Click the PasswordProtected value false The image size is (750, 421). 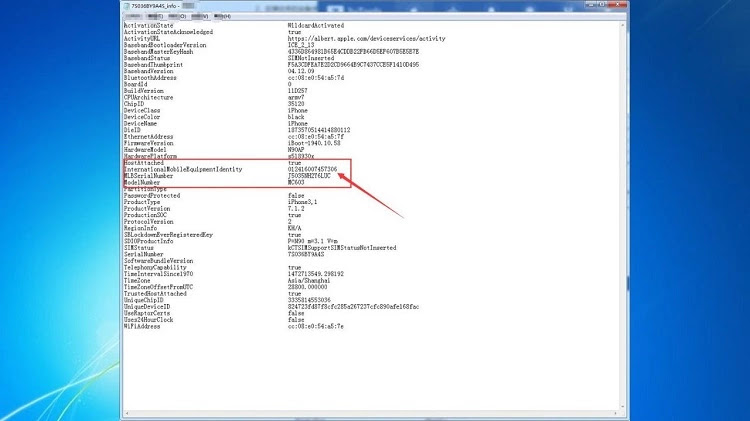[296, 196]
